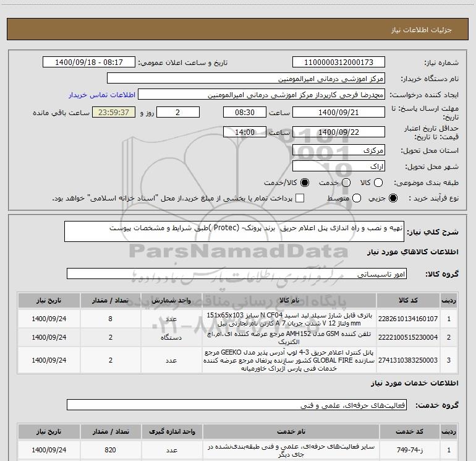Click the goods table نام کالا column header
Viewport: 476px width, 461px height.
(289, 300)
